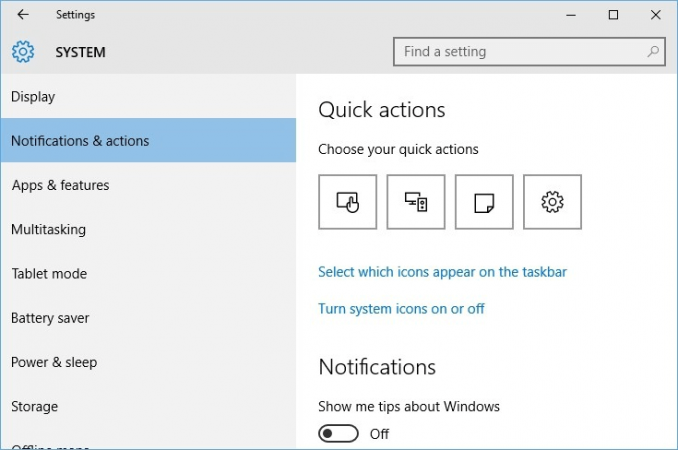Image resolution: width=678 pixels, height=450 pixels.
Task: Select the Connect quick action tile
Action: pos(416,202)
